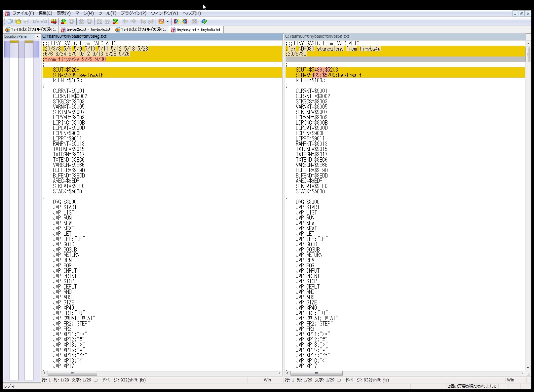Switch to the second ファイルまたはフォルダの選択 tab
The image size is (534, 392).
(x=141, y=29)
